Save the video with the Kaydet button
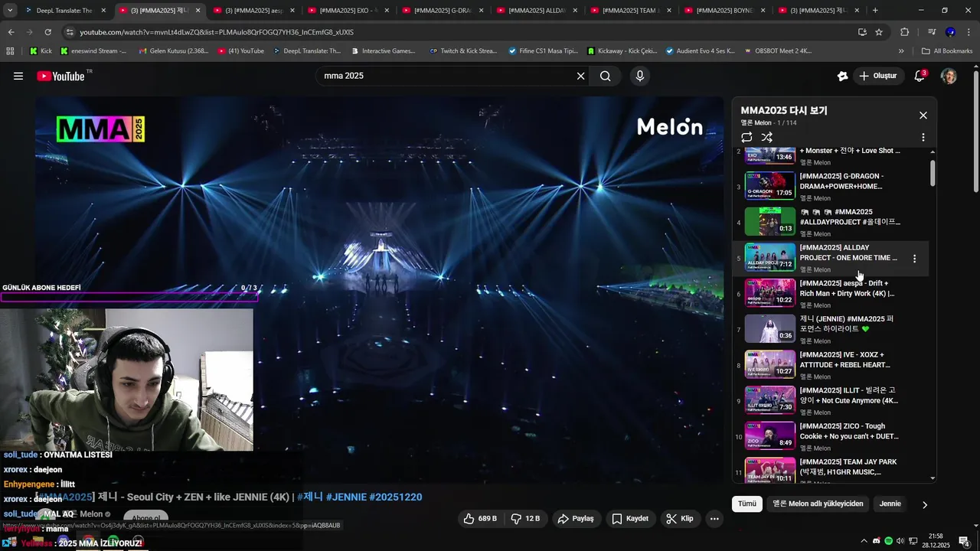Viewport: 980px width, 551px height. tap(629, 518)
